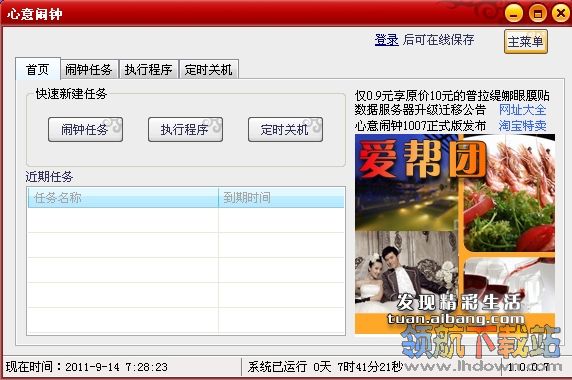Open the 网址大全 link
Screen dimensions: 572x380
coord(522,110)
